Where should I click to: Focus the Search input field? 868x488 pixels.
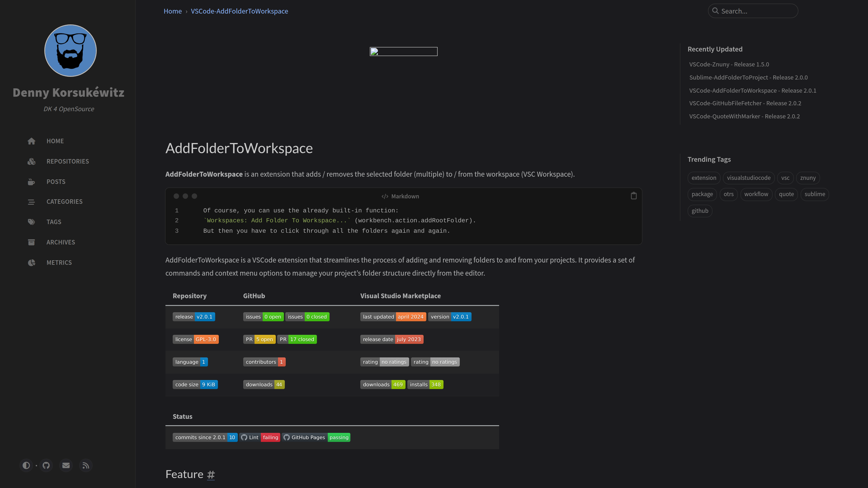point(753,11)
